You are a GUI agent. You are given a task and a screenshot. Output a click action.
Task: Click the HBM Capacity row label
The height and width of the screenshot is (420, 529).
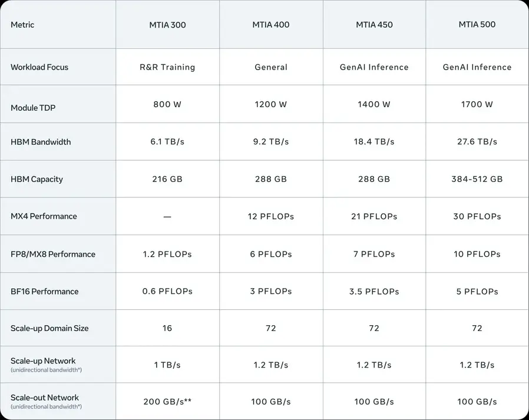click(x=37, y=179)
